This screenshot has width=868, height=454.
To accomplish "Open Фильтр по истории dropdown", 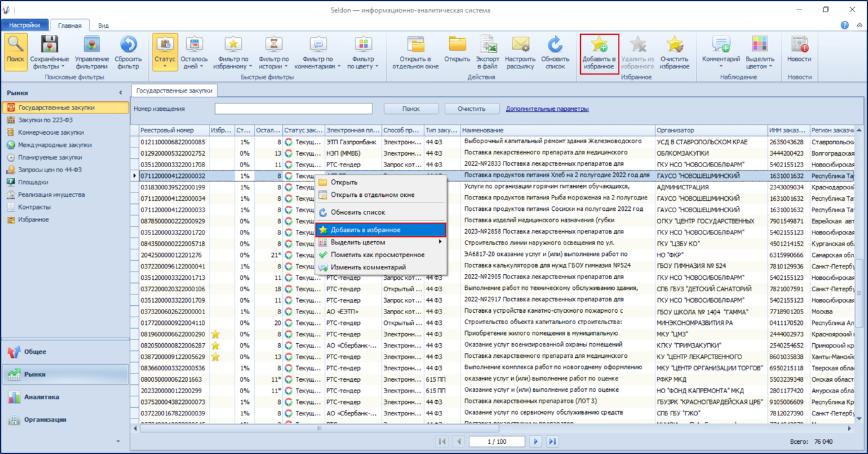I will pos(274,53).
